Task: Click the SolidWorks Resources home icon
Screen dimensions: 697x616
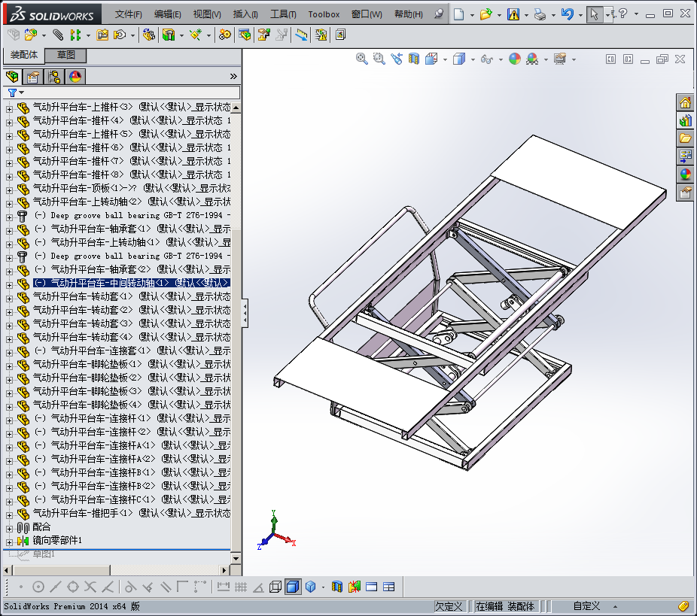Action: [x=685, y=102]
